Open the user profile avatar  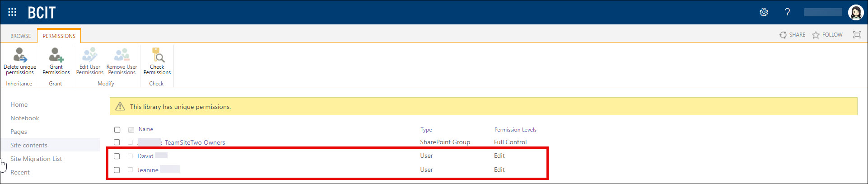(x=856, y=12)
